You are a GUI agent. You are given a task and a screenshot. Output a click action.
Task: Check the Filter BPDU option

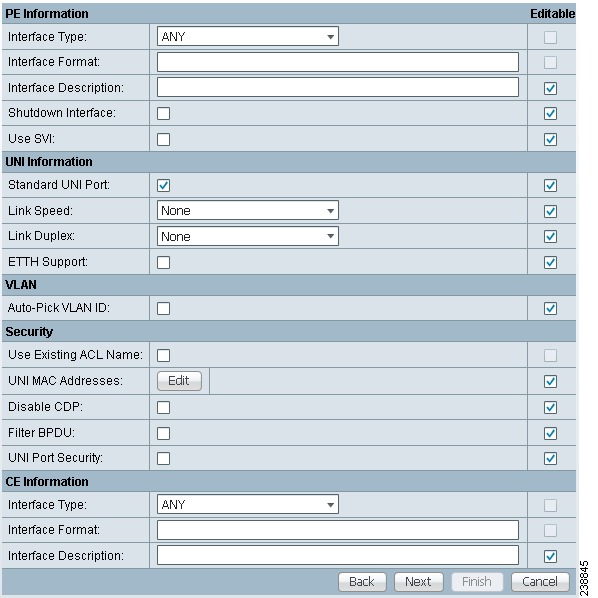coord(163,433)
